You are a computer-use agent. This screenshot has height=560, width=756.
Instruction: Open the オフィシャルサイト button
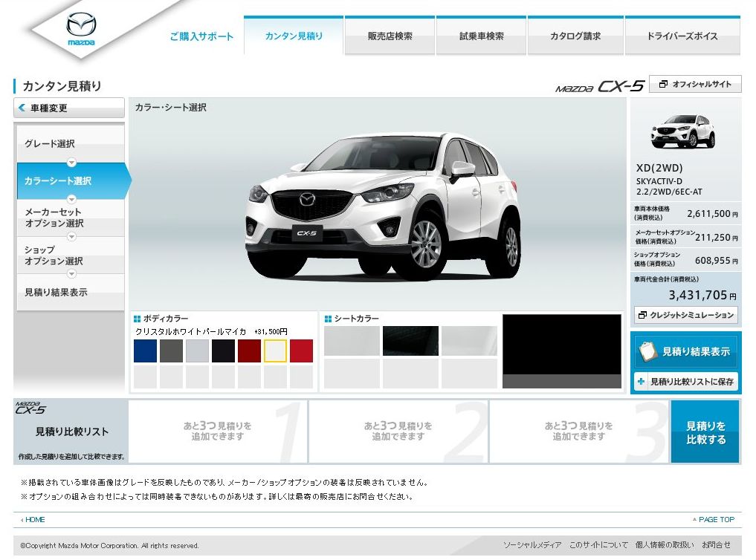(695, 84)
